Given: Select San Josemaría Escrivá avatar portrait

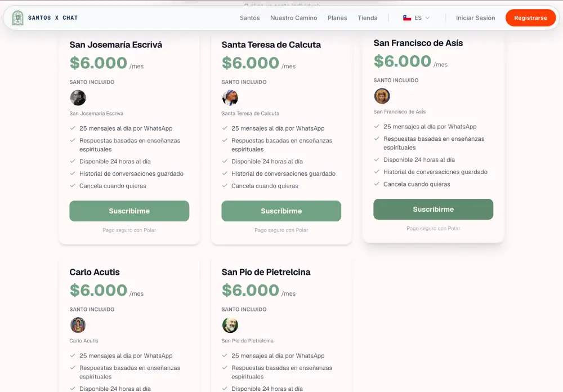Looking at the screenshot, I should pos(78,98).
